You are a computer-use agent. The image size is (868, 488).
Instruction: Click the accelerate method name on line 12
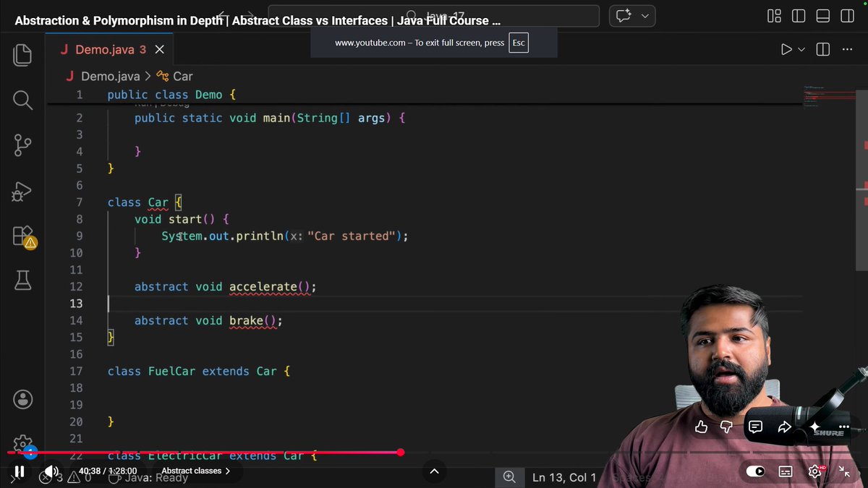(263, 286)
